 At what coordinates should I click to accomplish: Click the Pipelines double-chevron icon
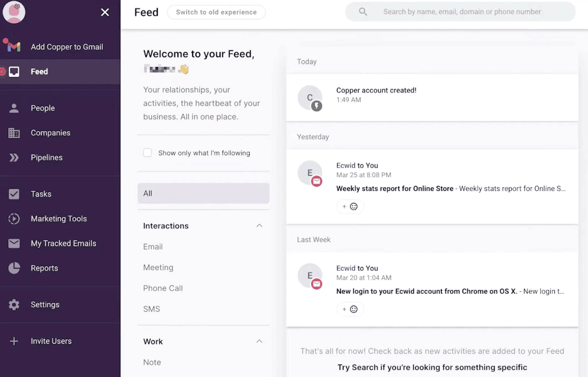point(14,158)
